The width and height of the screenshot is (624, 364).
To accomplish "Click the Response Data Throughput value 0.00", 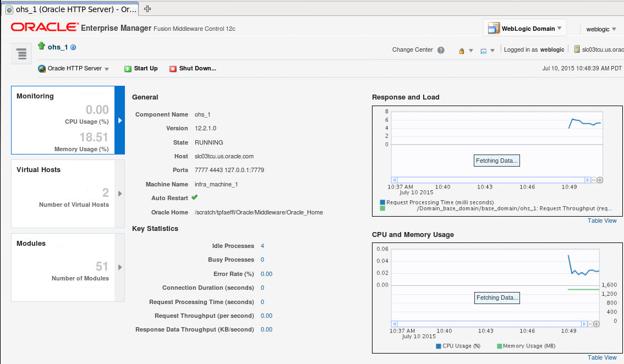I will pyautogui.click(x=266, y=330).
